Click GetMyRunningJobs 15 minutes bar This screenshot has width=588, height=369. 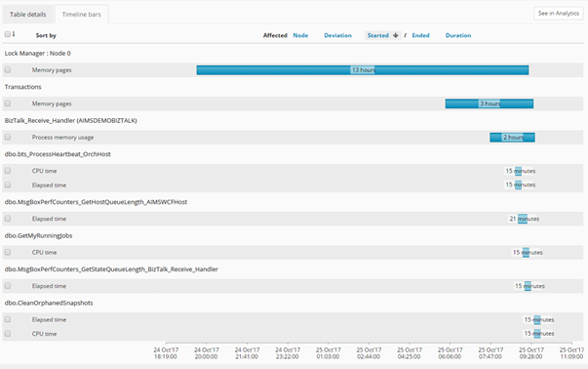click(526, 252)
